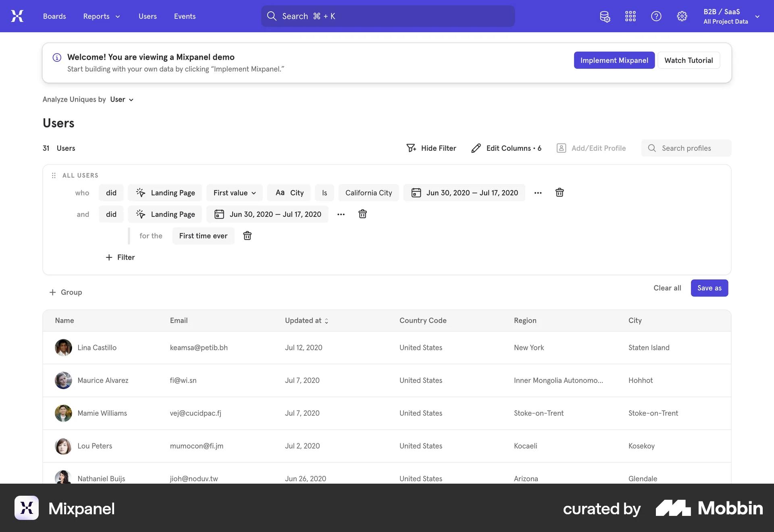Image resolution: width=774 pixels, height=532 pixels.
Task: Switch to the Events tab
Action: 185,16
